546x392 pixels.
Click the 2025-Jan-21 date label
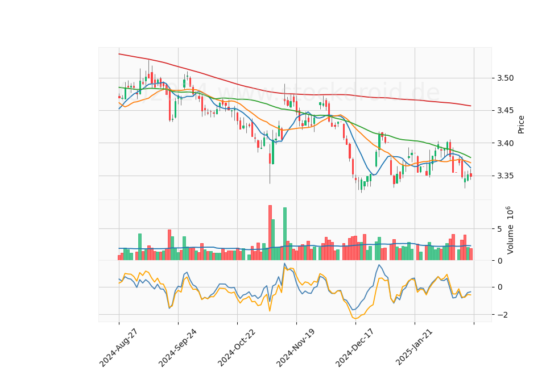[415, 348]
